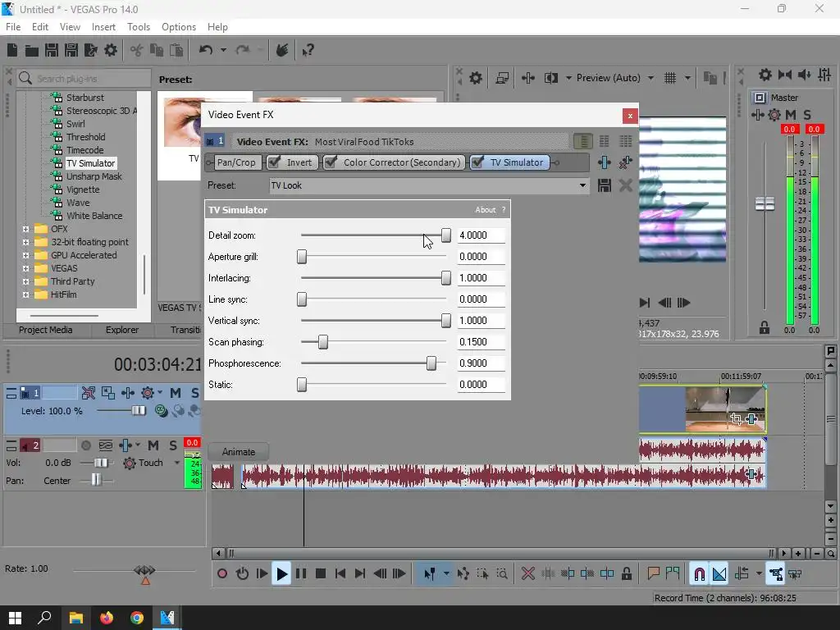
Task: Click the About link in TV Simulator
Action: pyautogui.click(x=486, y=210)
